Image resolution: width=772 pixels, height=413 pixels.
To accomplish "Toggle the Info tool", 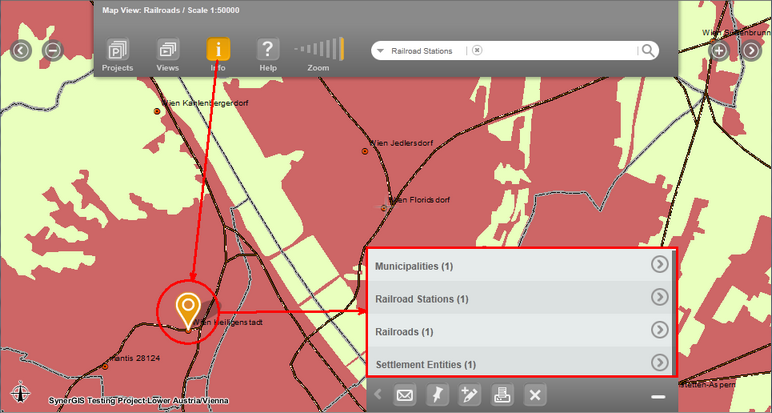I will tap(218, 50).
